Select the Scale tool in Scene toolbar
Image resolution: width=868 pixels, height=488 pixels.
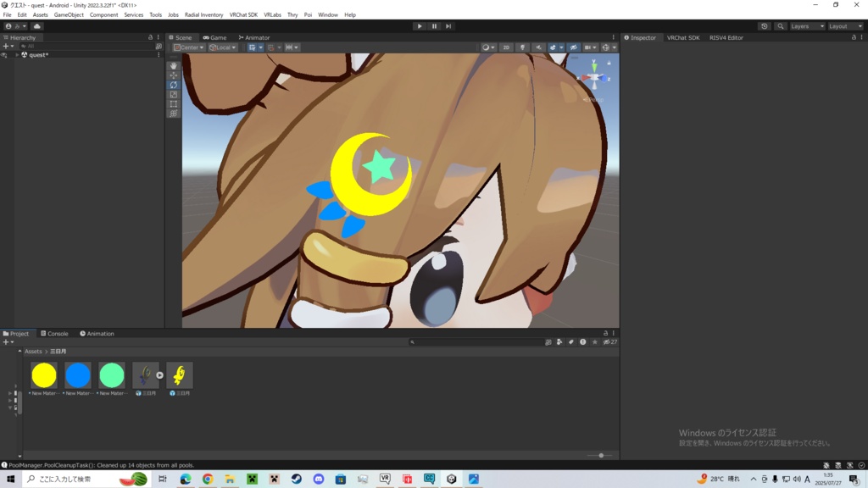(173, 94)
